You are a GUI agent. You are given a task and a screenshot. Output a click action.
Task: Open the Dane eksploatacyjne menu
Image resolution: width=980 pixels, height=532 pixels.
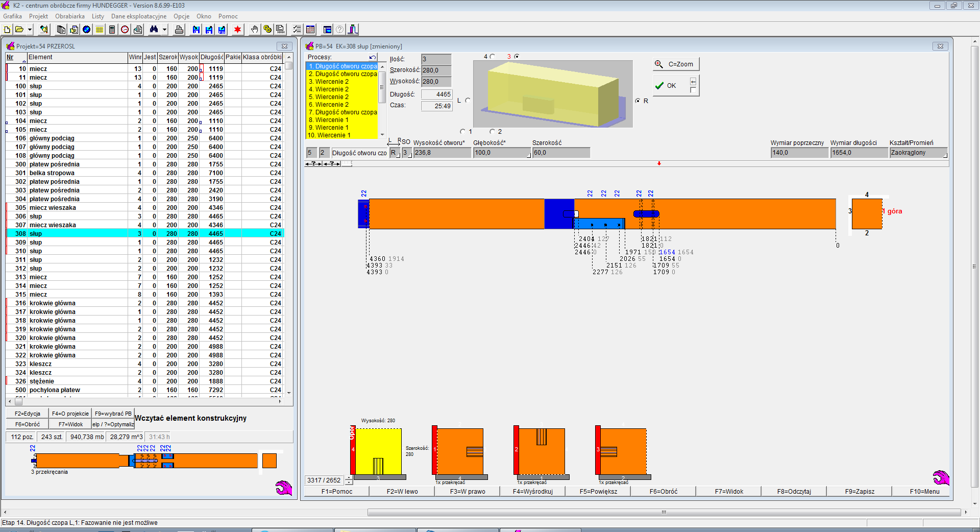coord(138,16)
